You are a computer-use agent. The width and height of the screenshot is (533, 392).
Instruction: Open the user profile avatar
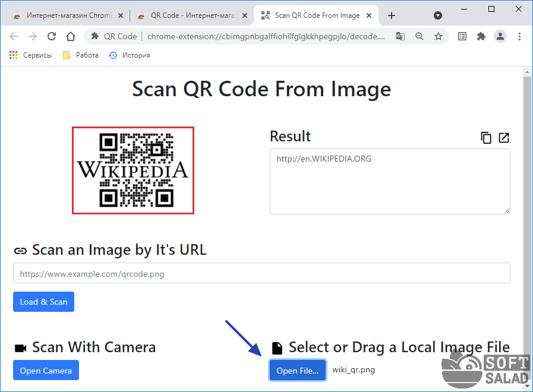pyautogui.click(x=500, y=36)
